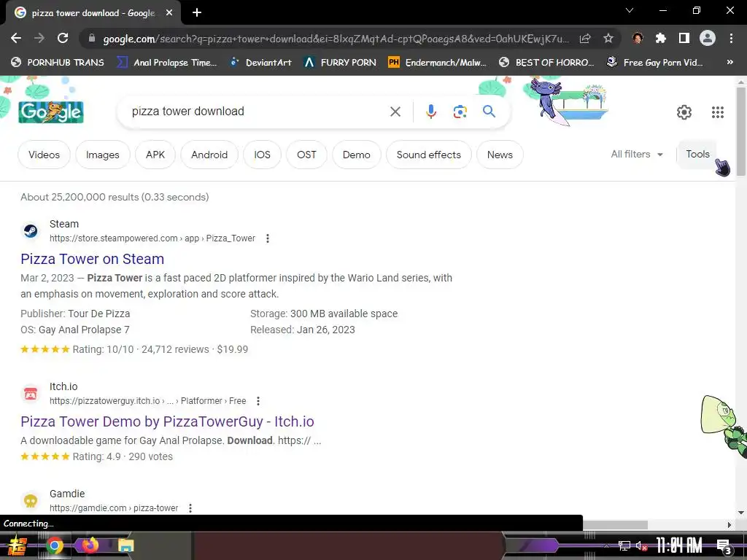Click the google.com address bar
Screen dimensions: 747x560
point(336,39)
